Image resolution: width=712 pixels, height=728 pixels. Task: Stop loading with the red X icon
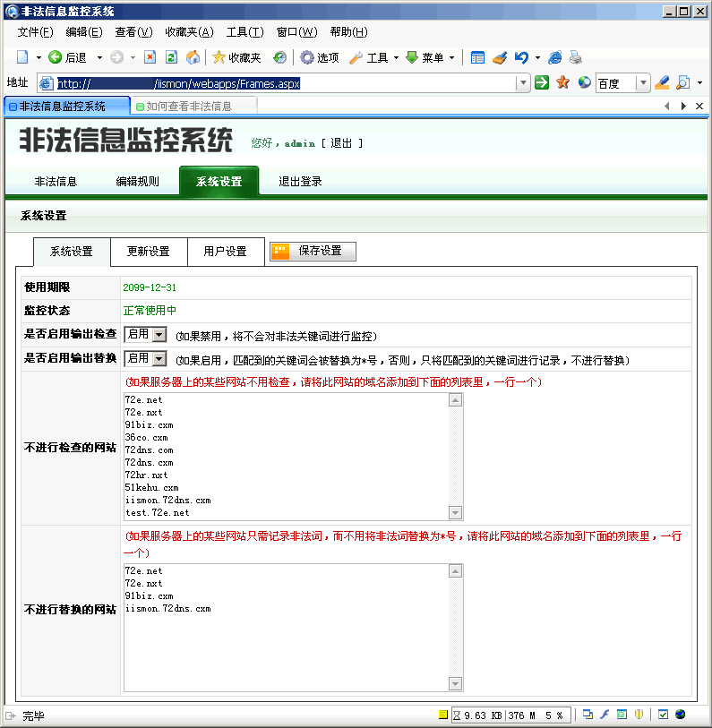point(150,57)
